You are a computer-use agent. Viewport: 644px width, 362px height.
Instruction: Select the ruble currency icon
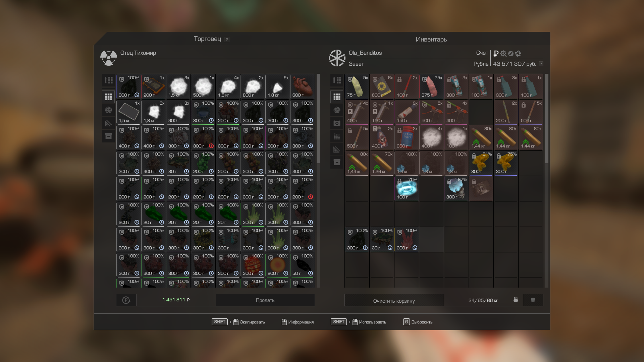pos(496,53)
